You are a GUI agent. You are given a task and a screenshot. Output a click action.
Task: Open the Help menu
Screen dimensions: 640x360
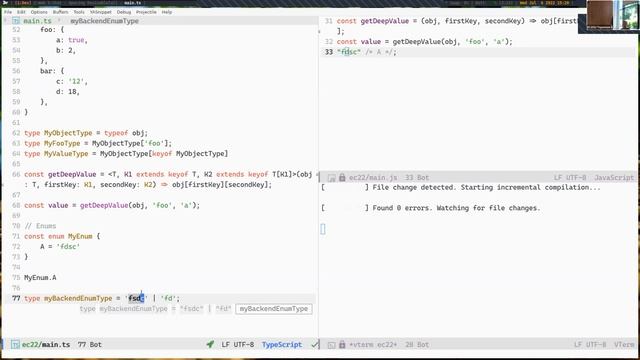(167, 12)
